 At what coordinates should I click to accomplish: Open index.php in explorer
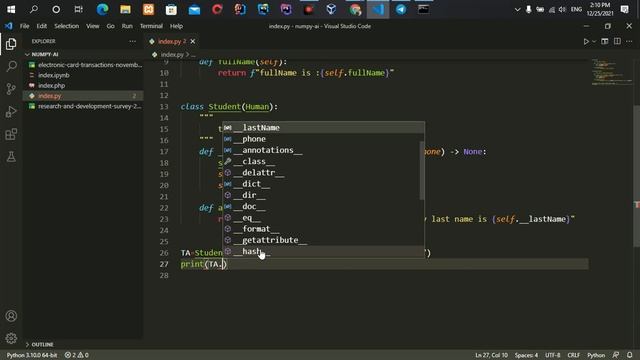coord(83,85)
